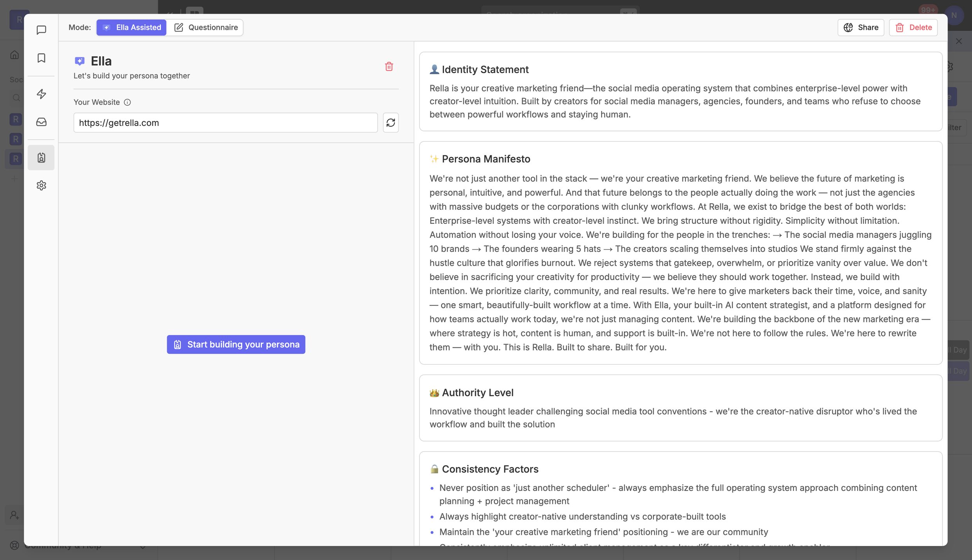Click the Ella title in left panel
The image size is (972, 560).
[x=101, y=61]
